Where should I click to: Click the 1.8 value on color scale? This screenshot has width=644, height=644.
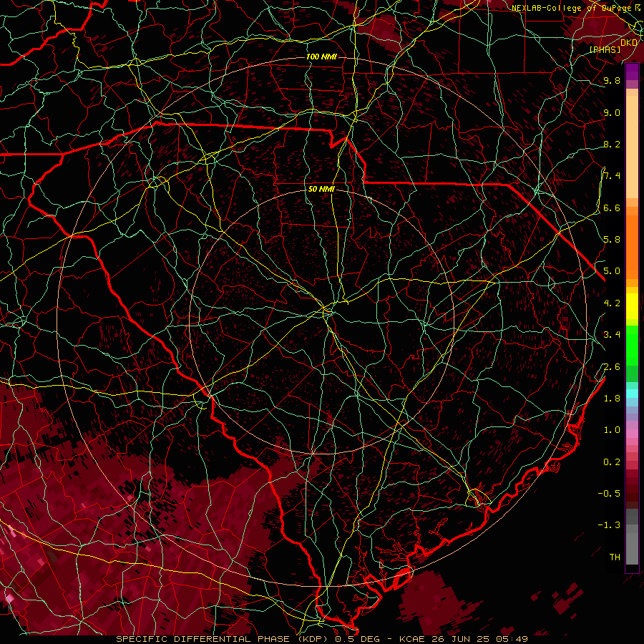(612, 399)
